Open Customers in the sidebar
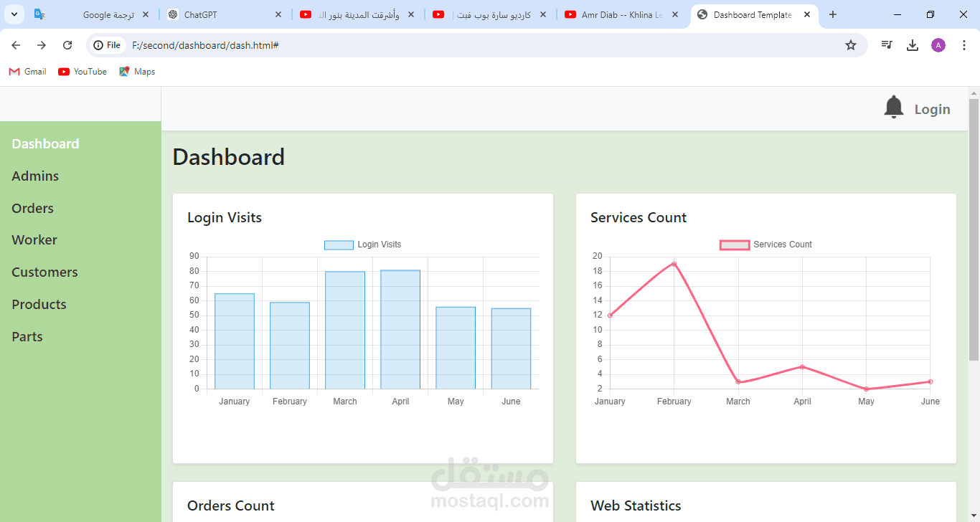 pyautogui.click(x=44, y=272)
